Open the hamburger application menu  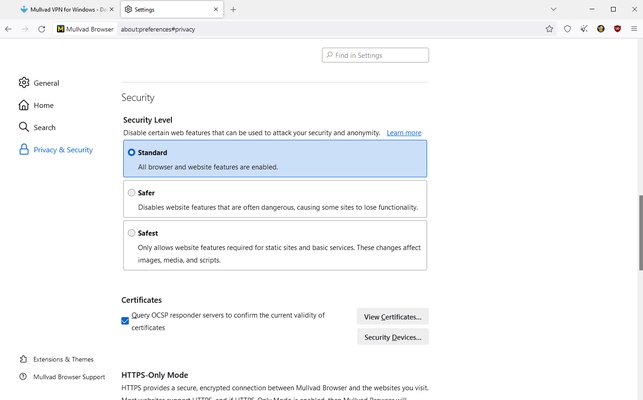(x=634, y=29)
